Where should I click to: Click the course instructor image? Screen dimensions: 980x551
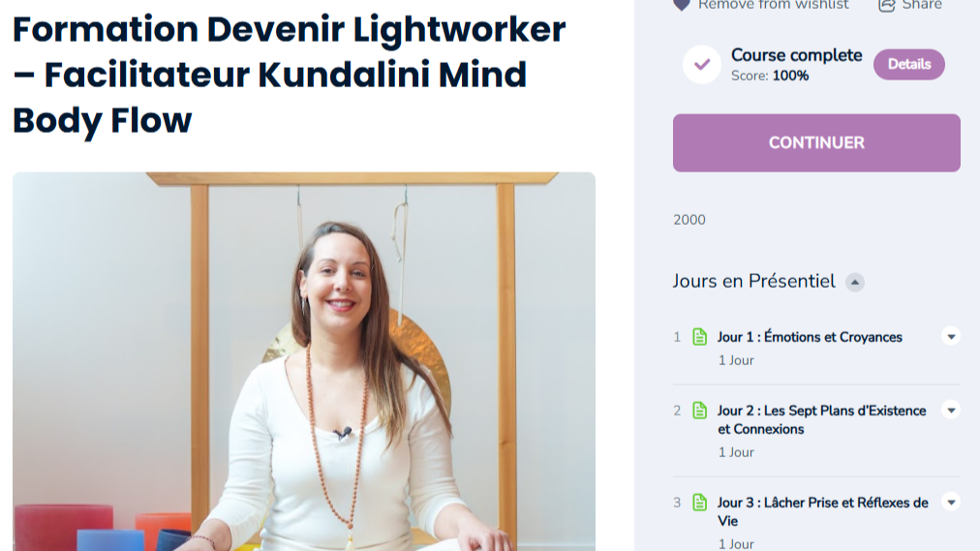[304, 362]
